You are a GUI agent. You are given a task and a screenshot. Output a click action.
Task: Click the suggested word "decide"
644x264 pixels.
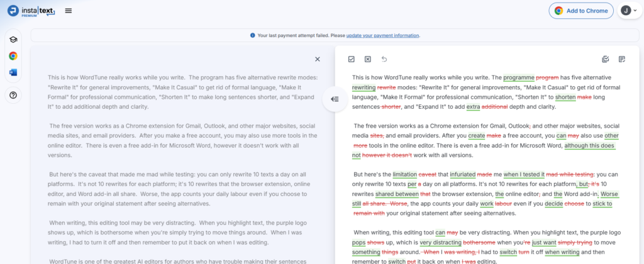tap(554, 204)
